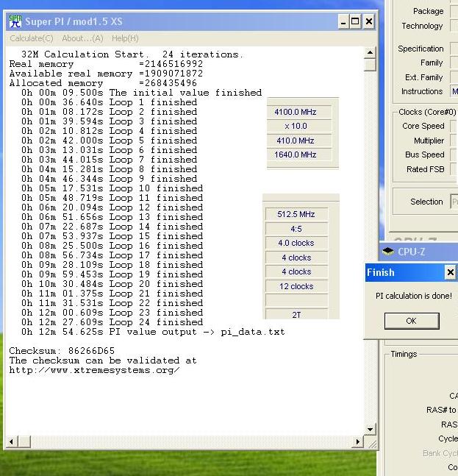Click the Instructions label in CPU-Z

pos(422,91)
